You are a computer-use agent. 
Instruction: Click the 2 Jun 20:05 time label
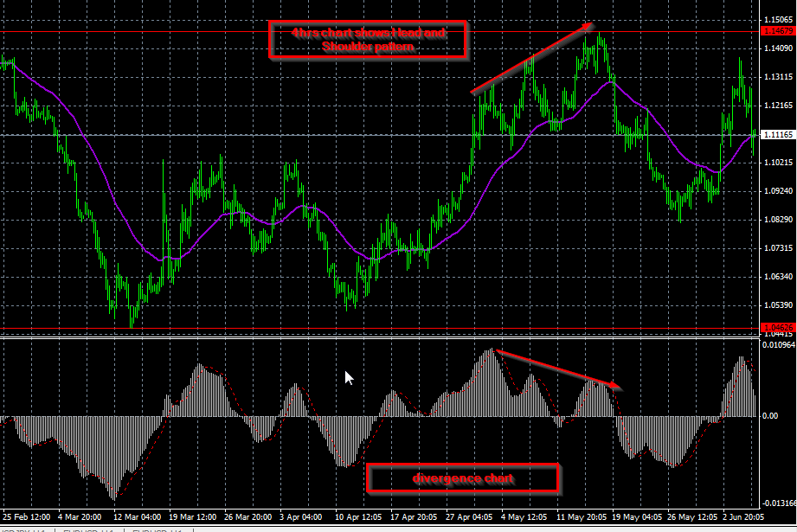[x=743, y=517]
